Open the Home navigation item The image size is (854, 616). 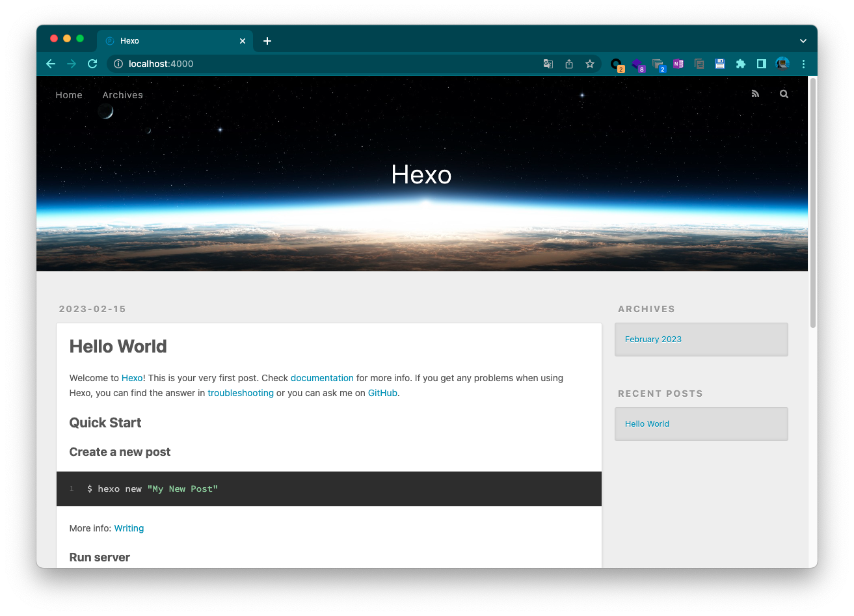pos(69,95)
